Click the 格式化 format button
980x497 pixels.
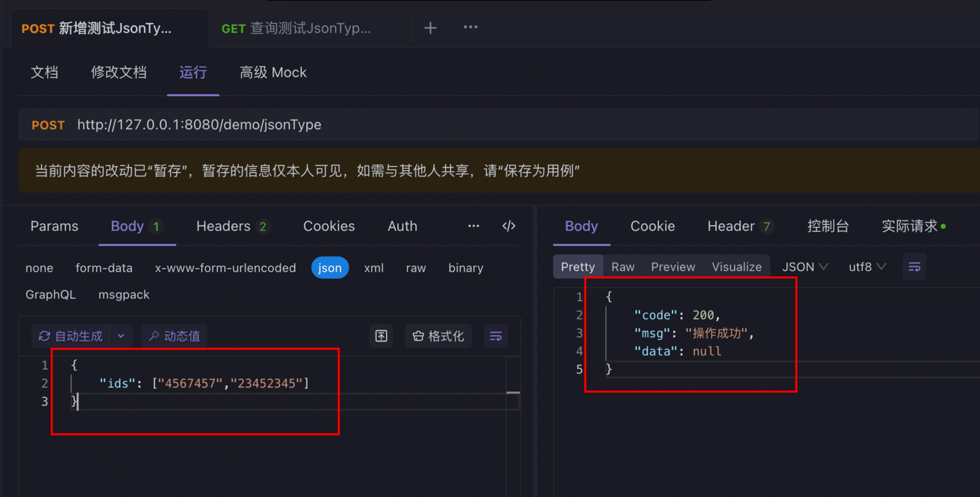point(438,336)
